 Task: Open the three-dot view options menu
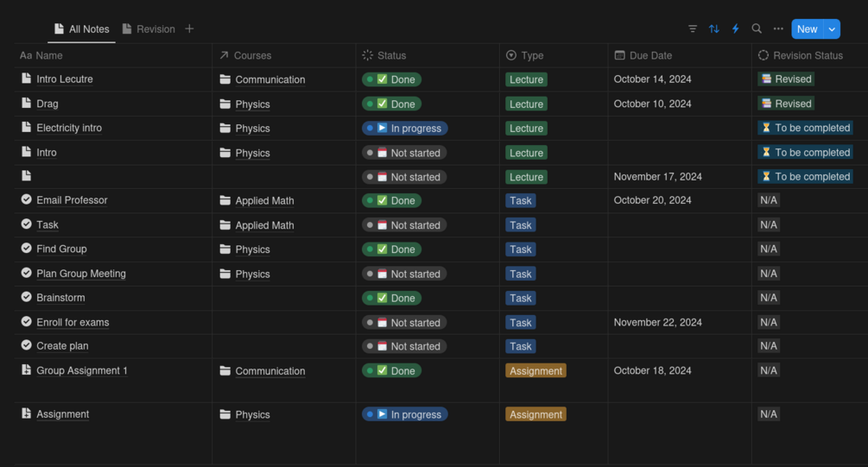[778, 28]
